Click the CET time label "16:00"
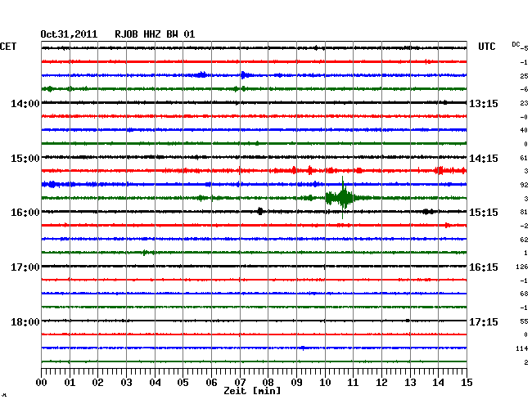The height and width of the screenshot is (404, 532). [x=25, y=213]
